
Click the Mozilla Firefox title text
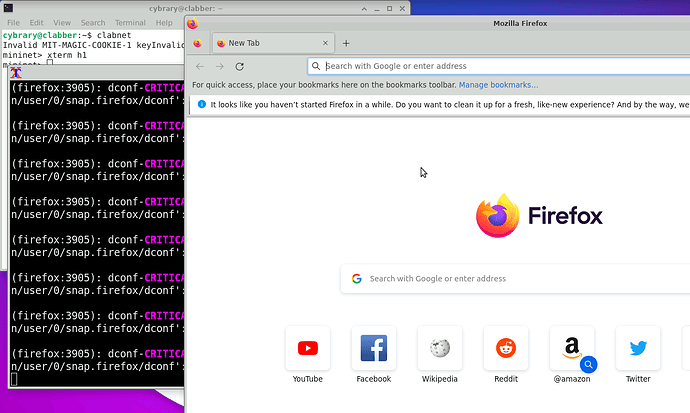520,23
